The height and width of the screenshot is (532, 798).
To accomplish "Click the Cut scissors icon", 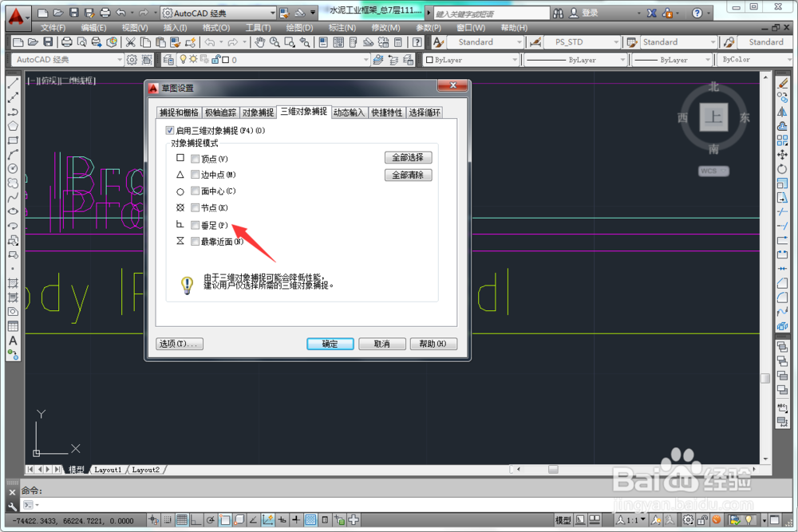I will (131, 42).
